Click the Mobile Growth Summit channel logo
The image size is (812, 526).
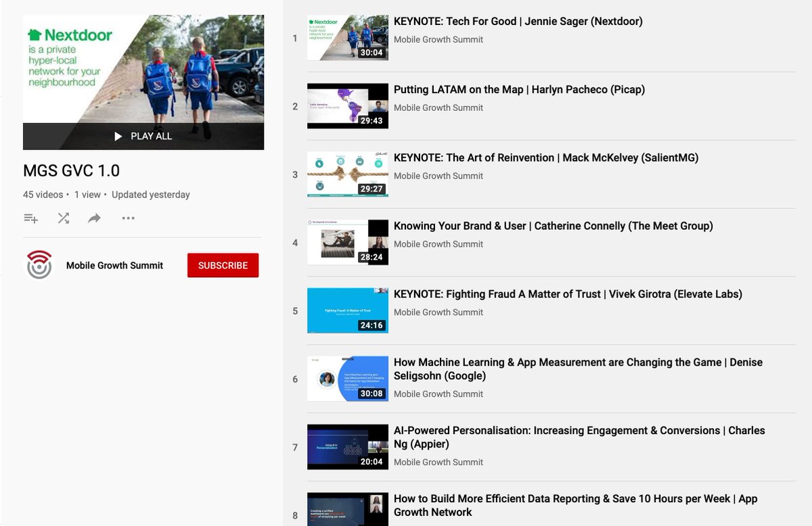[x=39, y=265]
